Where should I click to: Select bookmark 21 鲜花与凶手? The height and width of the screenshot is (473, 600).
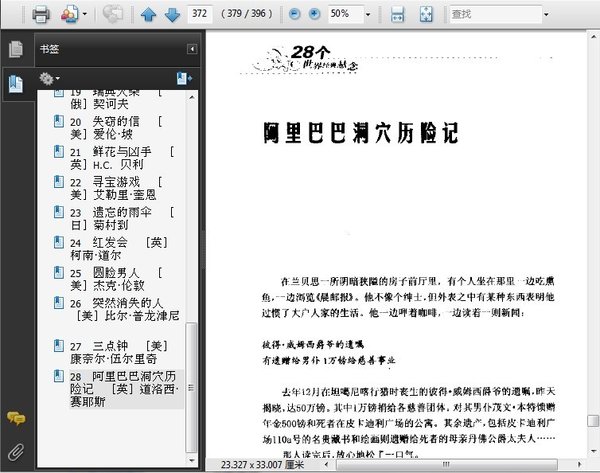(x=122, y=158)
